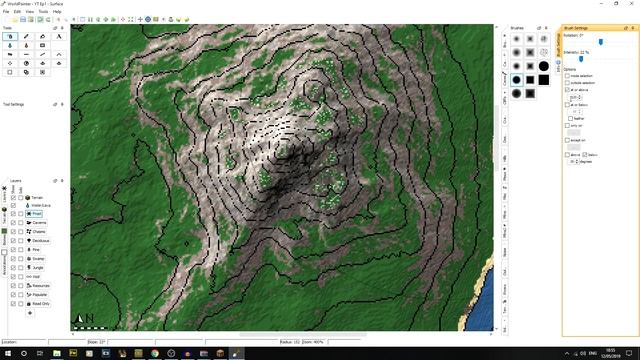Click the Save world toolbar icon
This screenshot has height=360, width=640.
[x=23, y=19]
